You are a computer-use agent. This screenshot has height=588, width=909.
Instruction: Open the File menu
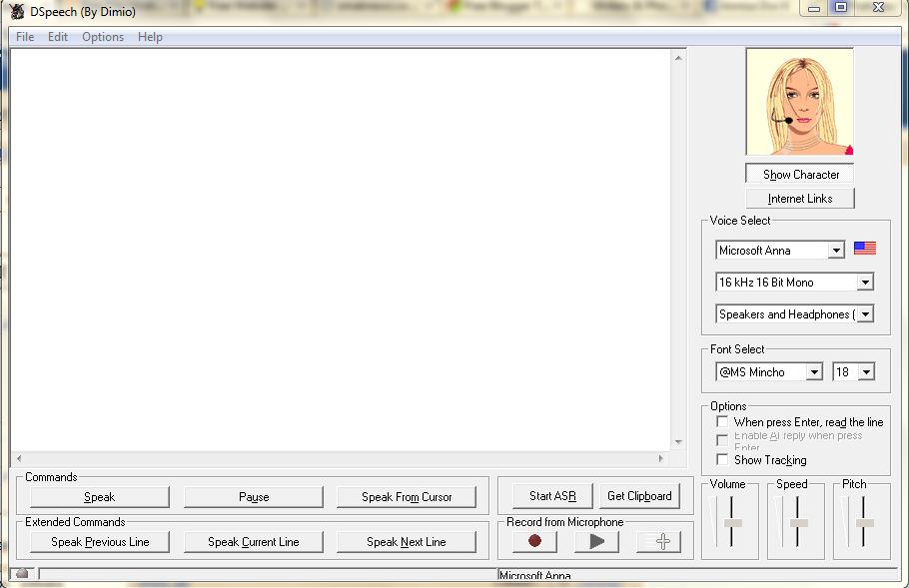(x=25, y=37)
